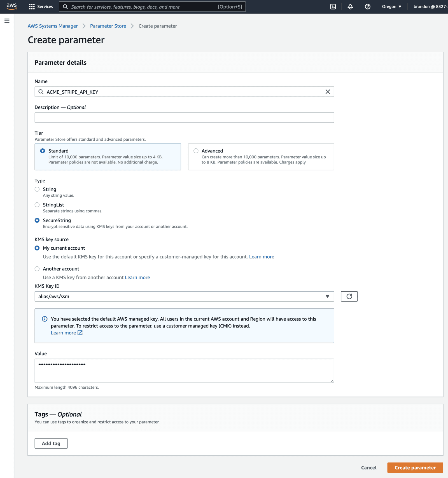Clear the Name field with X icon
The width and height of the screenshot is (448, 478).
(x=328, y=92)
